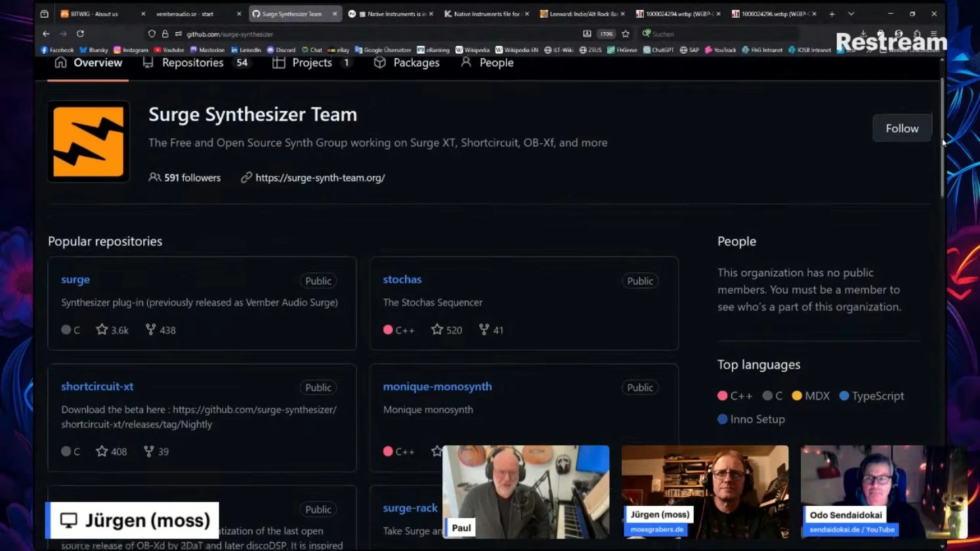This screenshot has width=980, height=551.
Task: Click the Surge Synthesizer Team avatar logo
Action: pos(88,142)
